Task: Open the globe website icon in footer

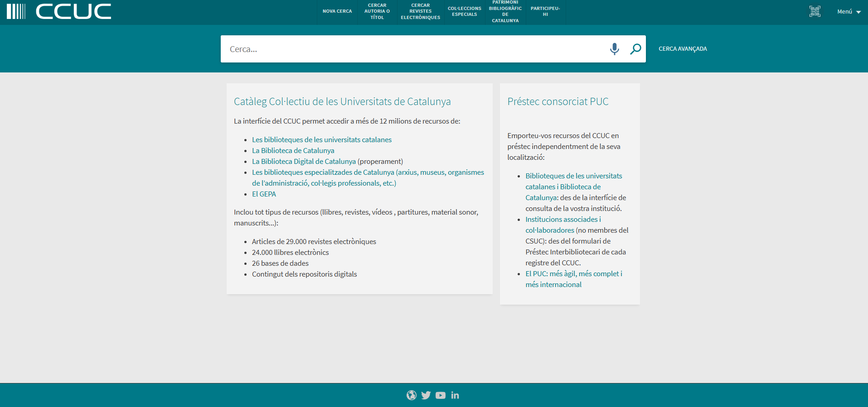Action: click(411, 395)
